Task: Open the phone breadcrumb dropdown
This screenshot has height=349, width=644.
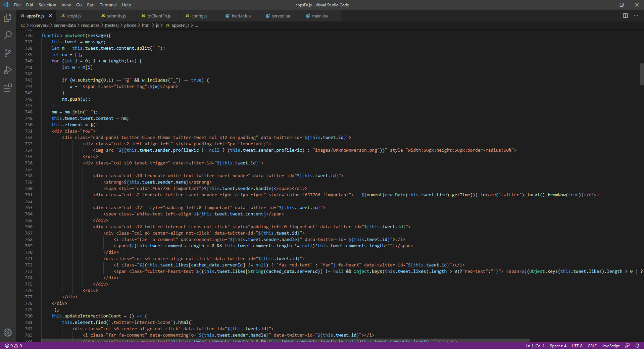Action: (130, 25)
